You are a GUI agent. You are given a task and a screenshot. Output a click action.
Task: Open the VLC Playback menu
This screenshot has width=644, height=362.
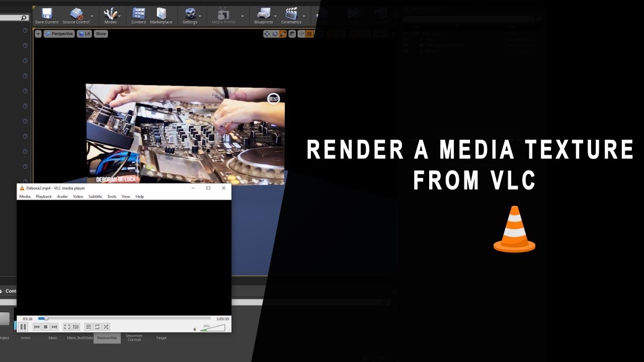click(x=44, y=197)
